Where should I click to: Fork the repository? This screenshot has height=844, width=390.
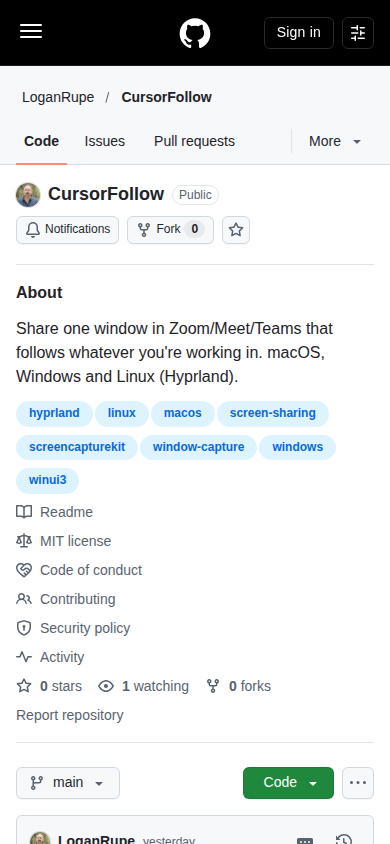click(x=170, y=230)
